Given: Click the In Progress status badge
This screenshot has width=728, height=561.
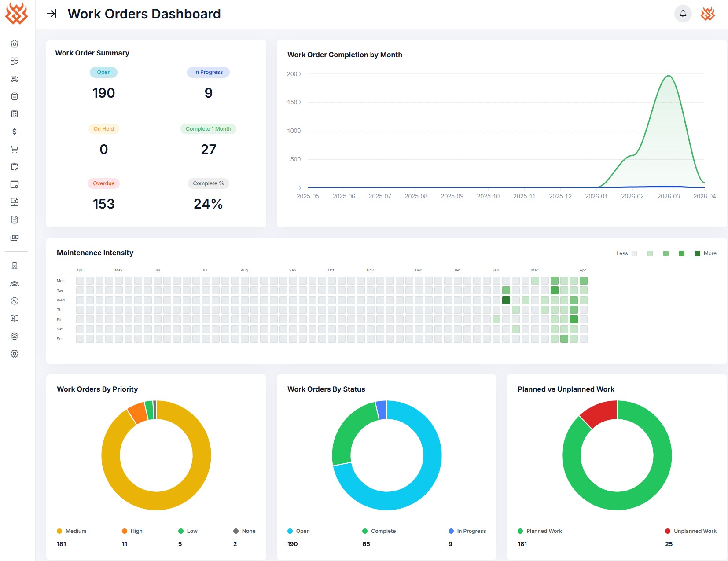Looking at the screenshot, I should pyautogui.click(x=208, y=72).
